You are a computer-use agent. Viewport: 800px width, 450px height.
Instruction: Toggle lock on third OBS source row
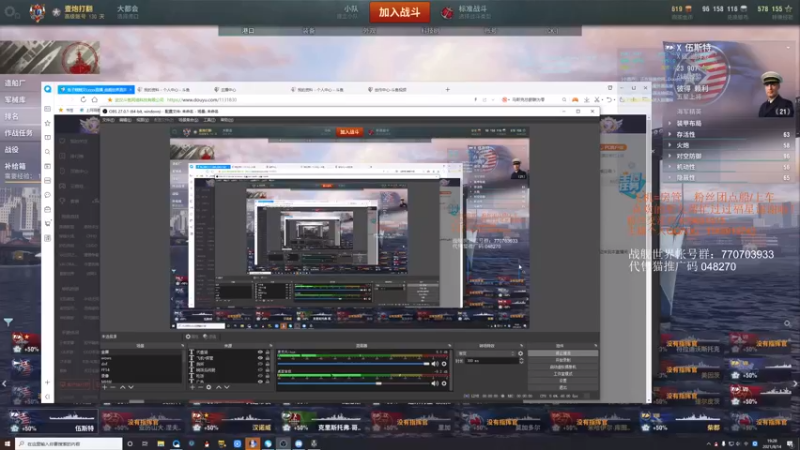click(268, 364)
